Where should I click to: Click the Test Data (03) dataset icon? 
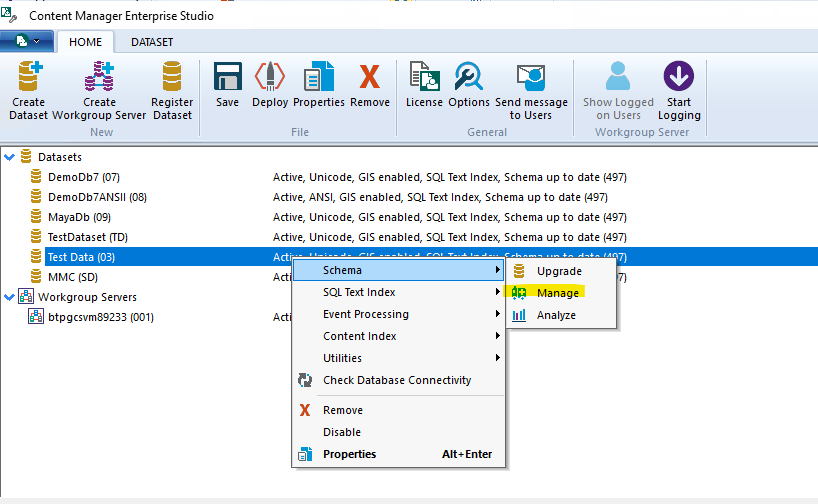36,256
